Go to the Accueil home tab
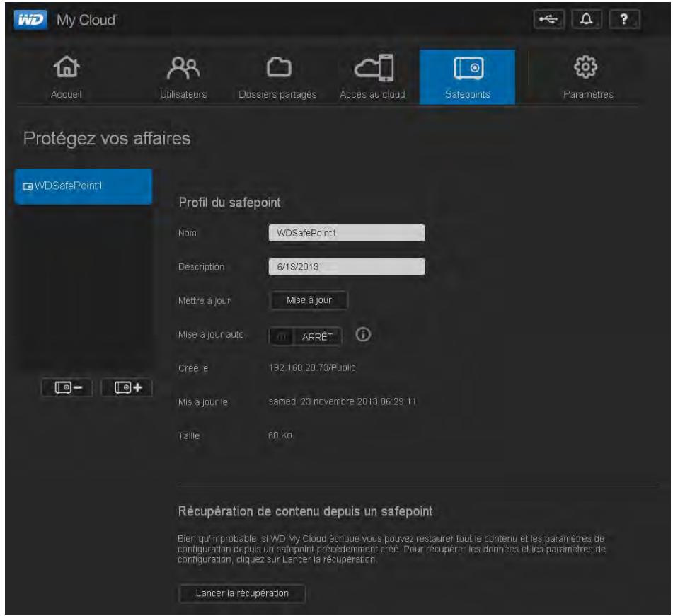Image resolution: width=673 pixels, height=616 pixels. pos(67,77)
